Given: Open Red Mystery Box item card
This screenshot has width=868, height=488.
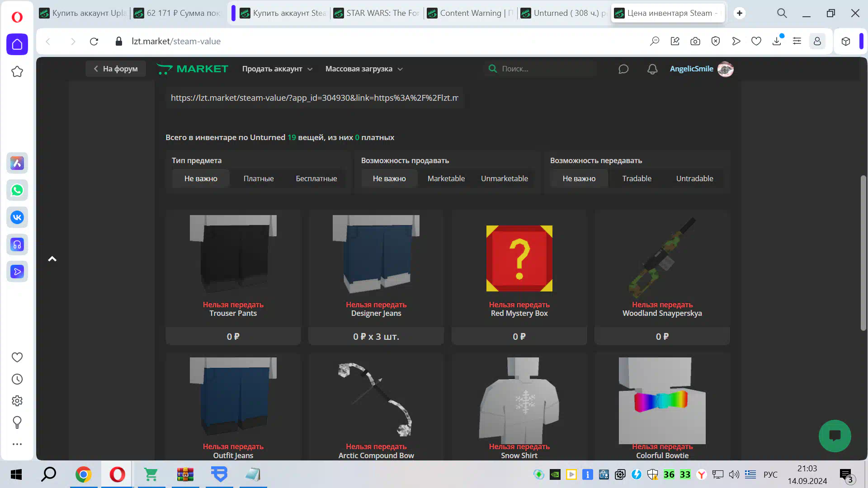Looking at the screenshot, I should click(519, 277).
